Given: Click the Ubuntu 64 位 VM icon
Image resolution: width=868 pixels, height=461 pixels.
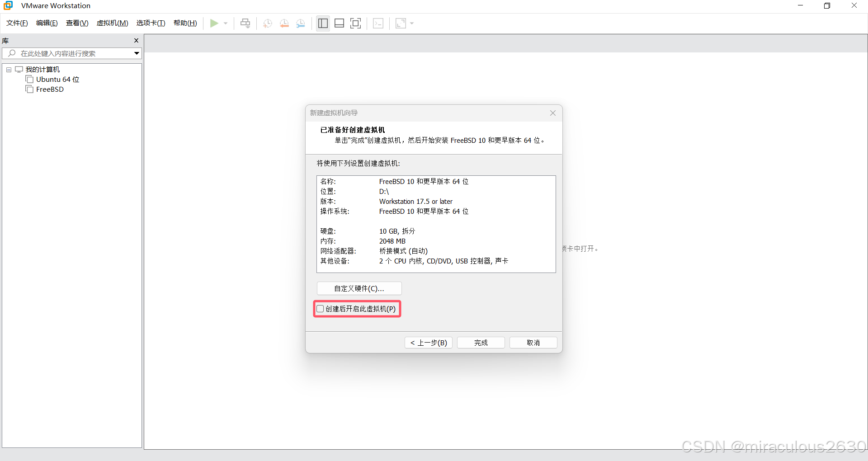Looking at the screenshot, I should (x=29, y=79).
